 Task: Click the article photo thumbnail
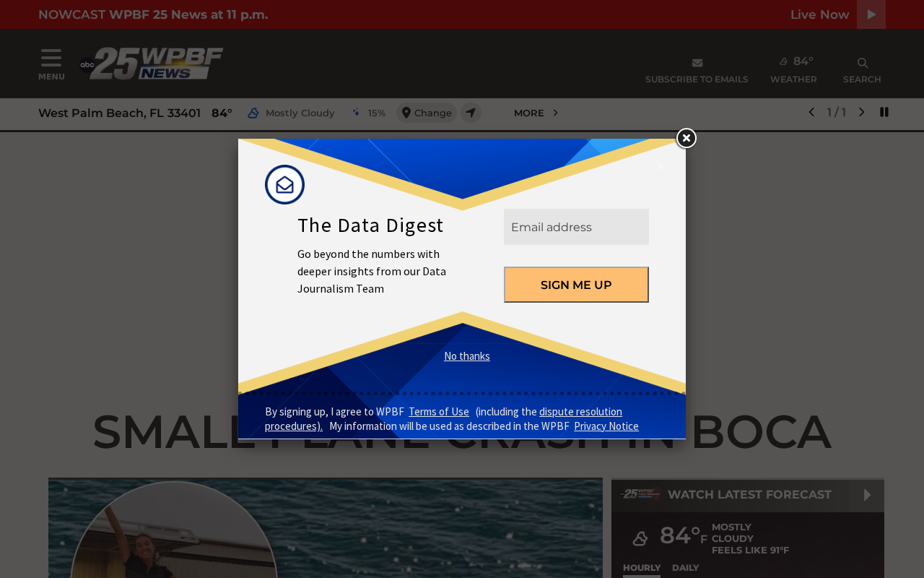coord(326,528)
